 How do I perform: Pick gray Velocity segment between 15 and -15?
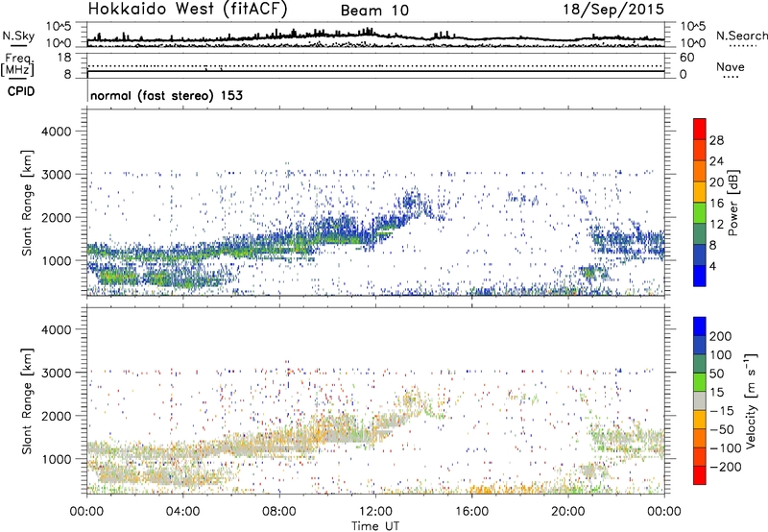coord(700,400)
